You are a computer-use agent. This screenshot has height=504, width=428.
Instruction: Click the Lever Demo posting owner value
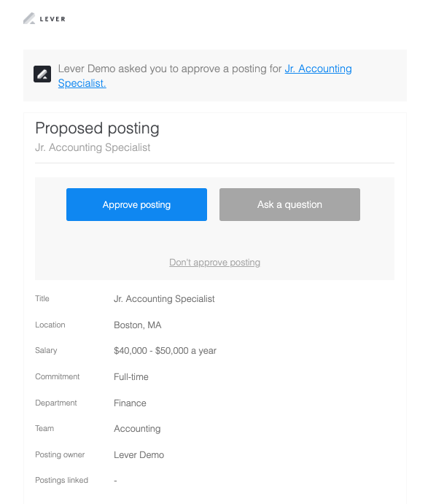(139, 455)
